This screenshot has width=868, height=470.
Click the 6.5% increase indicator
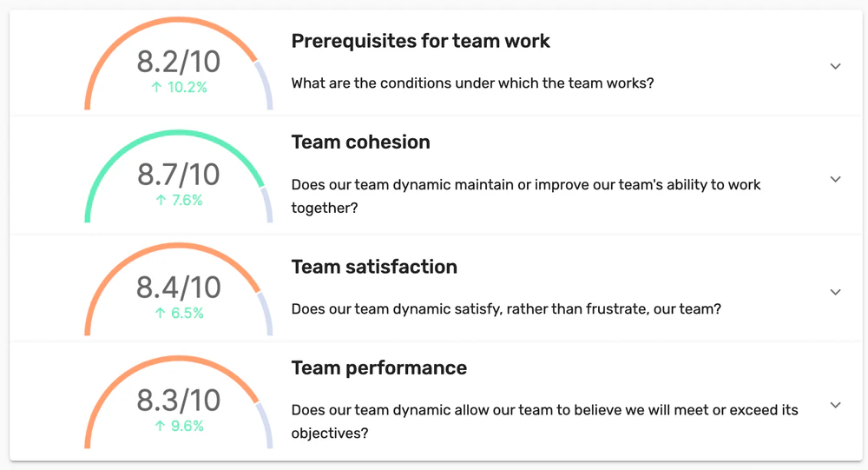(179, 313)
